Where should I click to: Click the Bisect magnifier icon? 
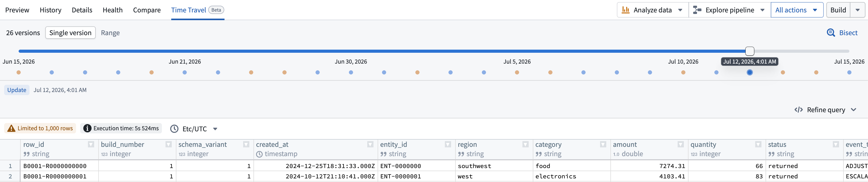830,33
